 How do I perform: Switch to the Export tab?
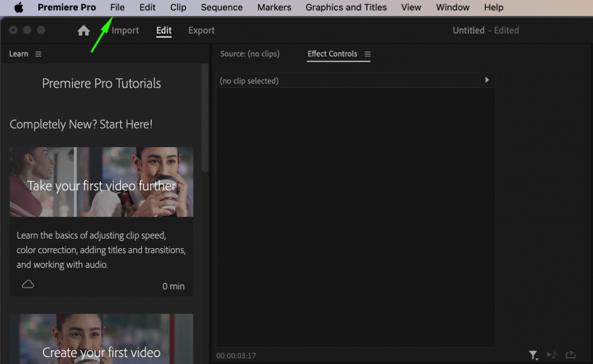[201, 30]
